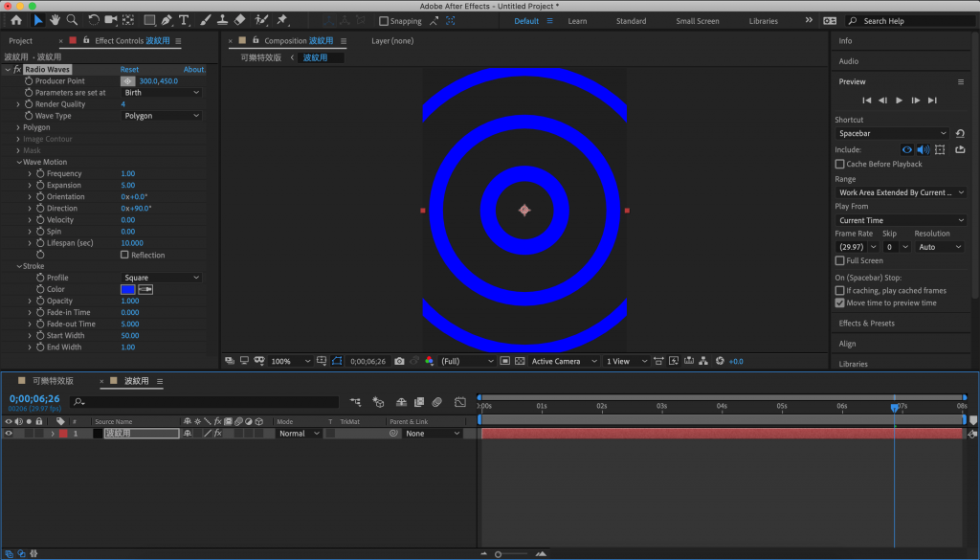The image size is (980, 560).
Task: Select the Eraser tool
Action: [x=239, y=20]
